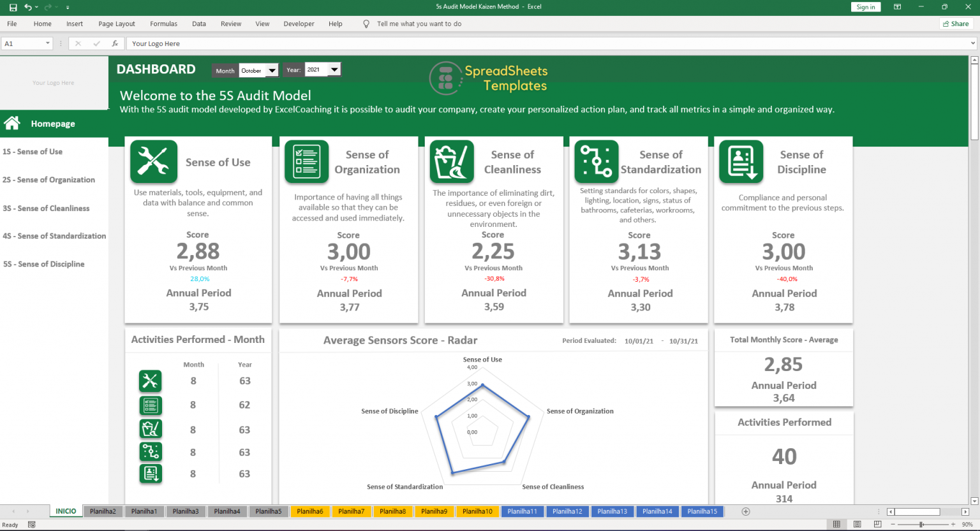Select the Sense of Standardization flowchart icon
980x531 pixels.
click(x=596, y=161)
